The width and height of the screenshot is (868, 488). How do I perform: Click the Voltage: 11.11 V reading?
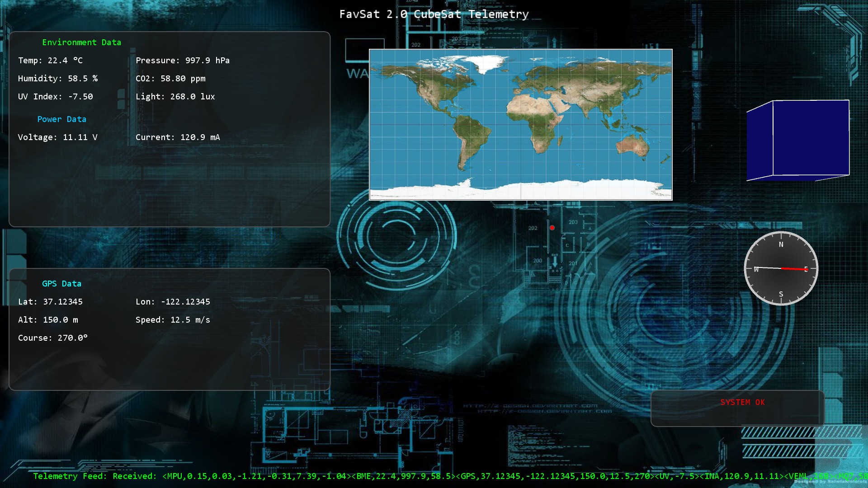coord(58,137)
